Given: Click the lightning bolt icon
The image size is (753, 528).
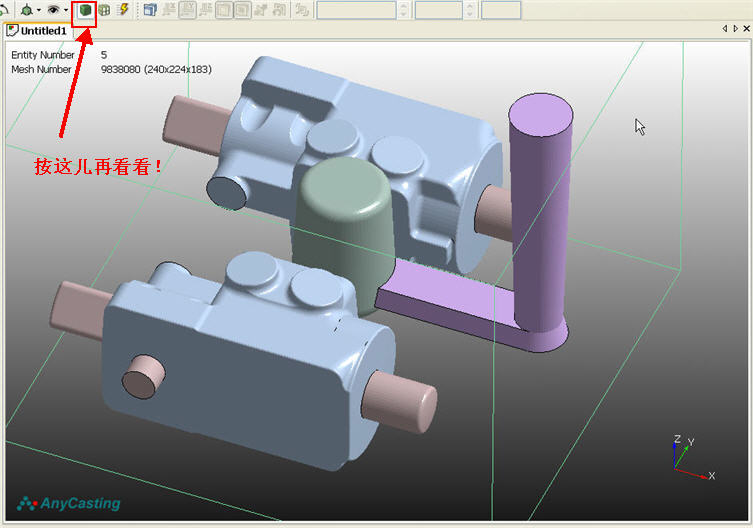Looking at the screenshot, I should [123, 9].
